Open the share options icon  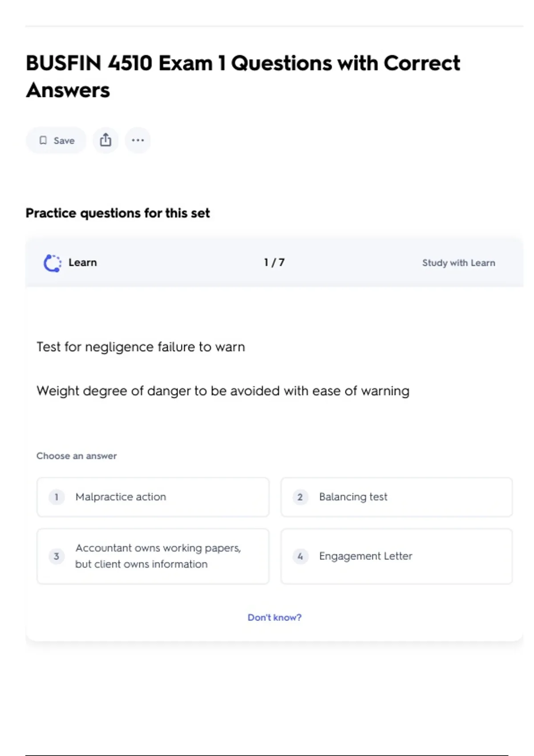105,140
